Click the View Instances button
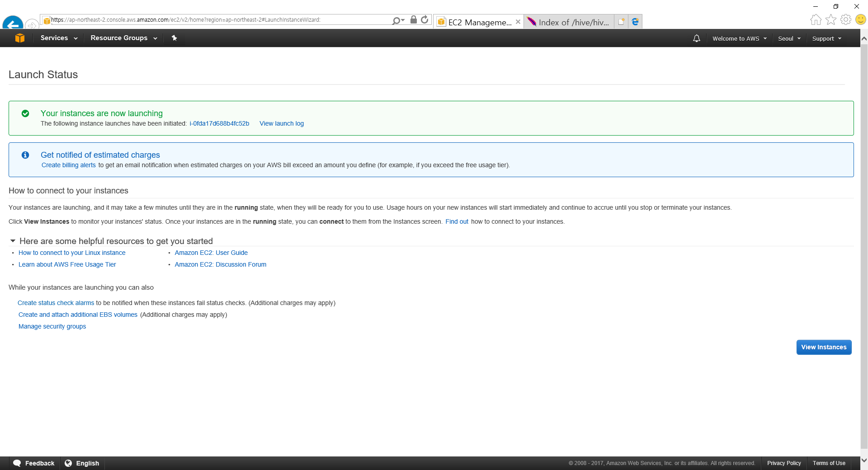Image resolution: width=868 pixels, height=470 pixels. 824,347
